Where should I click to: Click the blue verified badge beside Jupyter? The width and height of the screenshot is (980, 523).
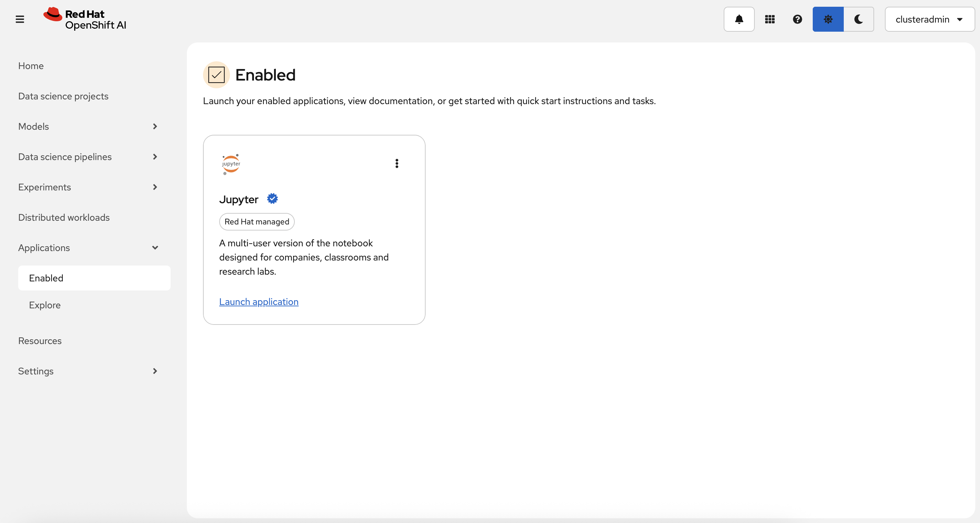pyautogui.click(x=272, y=198)
